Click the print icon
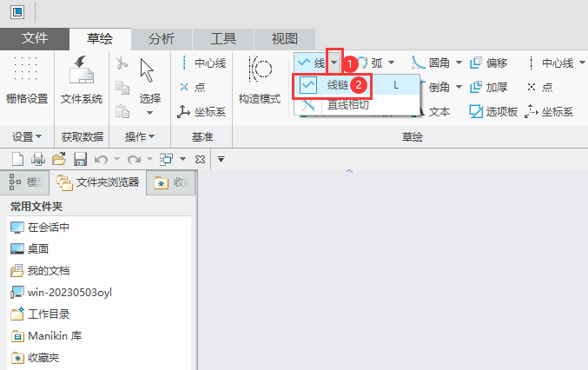This screenshot has height=370, width=588. (x=38, y=159)
